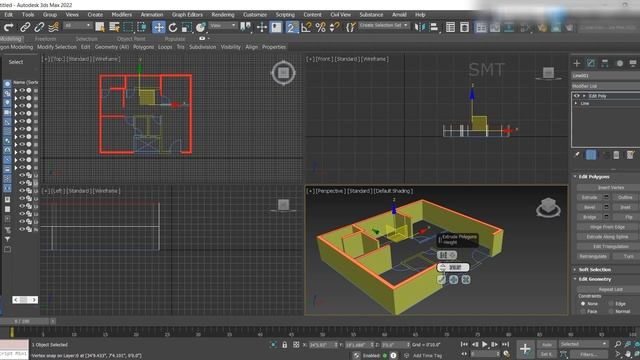Activate Select and Scale tool
640x360 pixels.
[x=187, y=27]
